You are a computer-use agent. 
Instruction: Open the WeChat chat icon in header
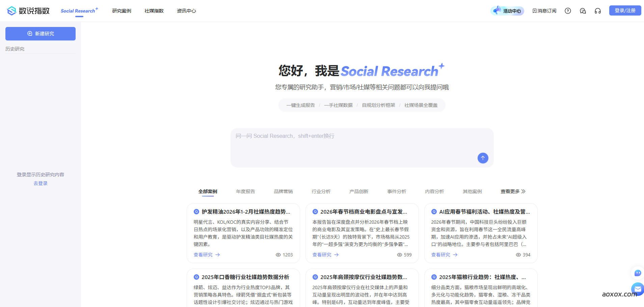(x=583, y=11)
